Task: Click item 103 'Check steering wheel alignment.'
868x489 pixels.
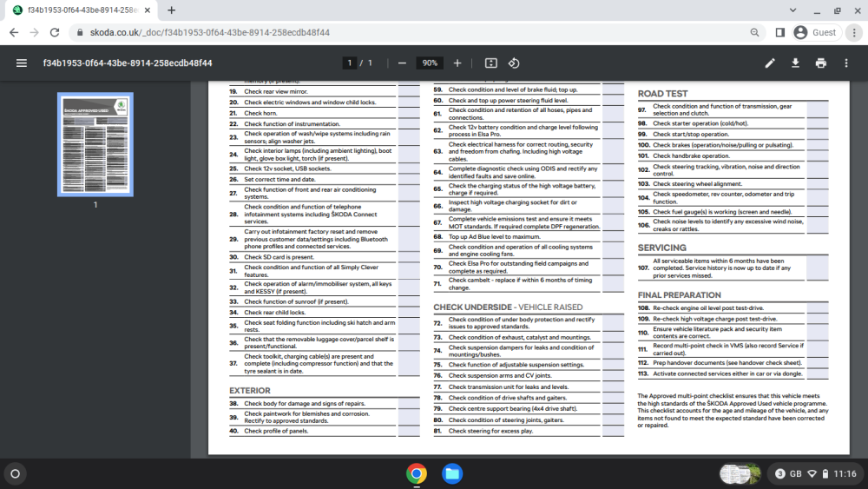Action: (x=698, y=183)
